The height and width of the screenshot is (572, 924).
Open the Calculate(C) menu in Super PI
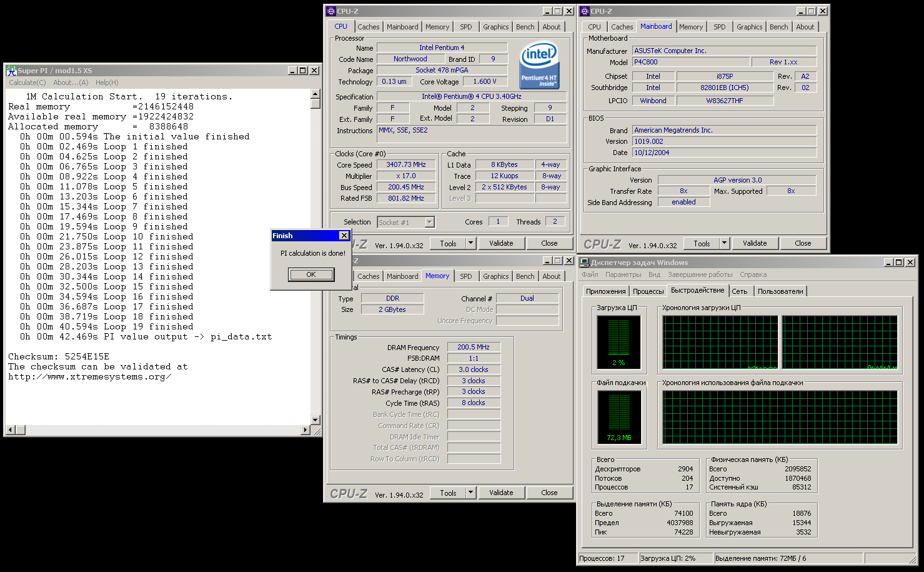27,83
